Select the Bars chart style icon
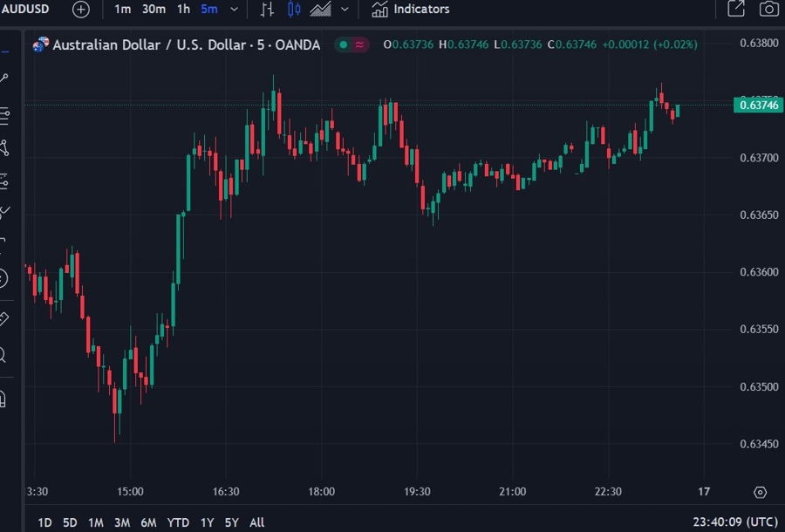This screenshot has height=532, width=785. click(268, 9)
